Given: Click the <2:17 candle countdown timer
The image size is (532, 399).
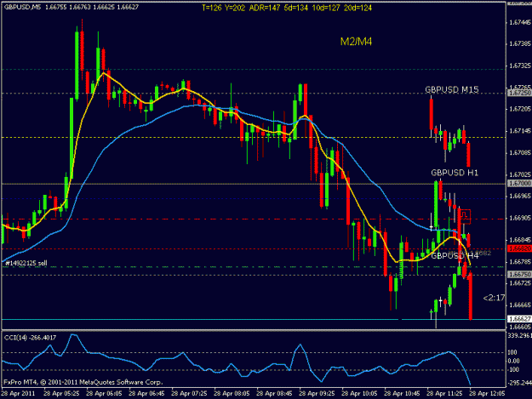Looking at the screenshot, I should pos(494,298).
